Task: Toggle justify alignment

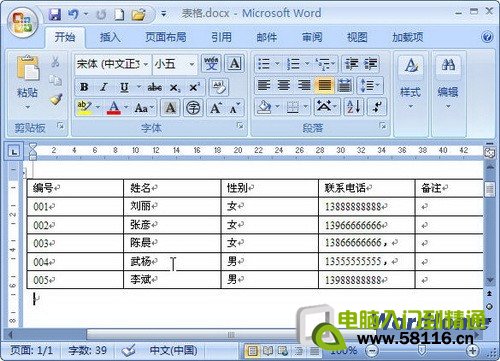Action: [x=324, y=85]
